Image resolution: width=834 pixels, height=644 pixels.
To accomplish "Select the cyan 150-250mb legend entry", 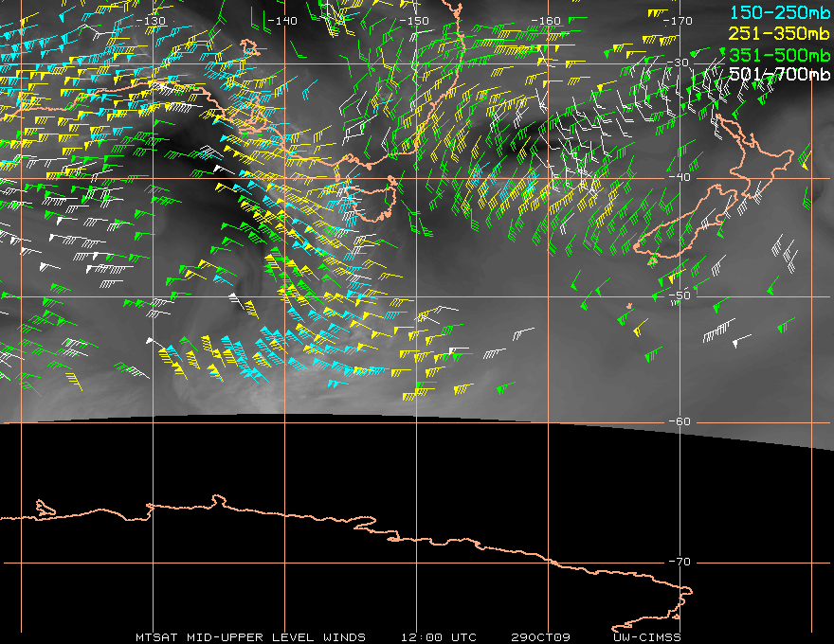I will point(779,12).
